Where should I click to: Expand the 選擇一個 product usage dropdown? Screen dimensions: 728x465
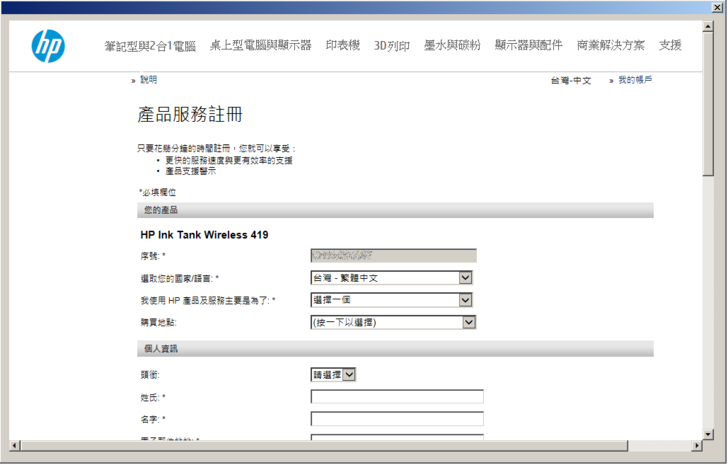(391, 300)
